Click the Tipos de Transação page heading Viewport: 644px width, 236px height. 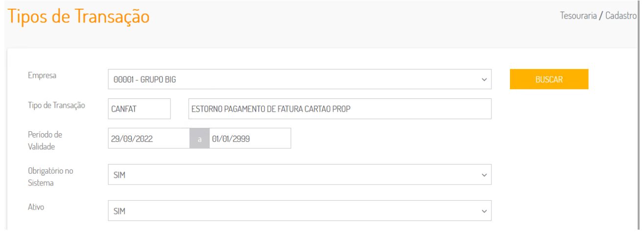tap(79, 17)
